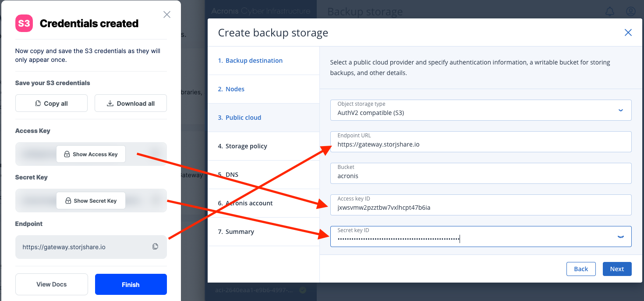Screen dimensions: 644x301
Task: Go to step 1 Backup destination
Action: pos(264,61)
